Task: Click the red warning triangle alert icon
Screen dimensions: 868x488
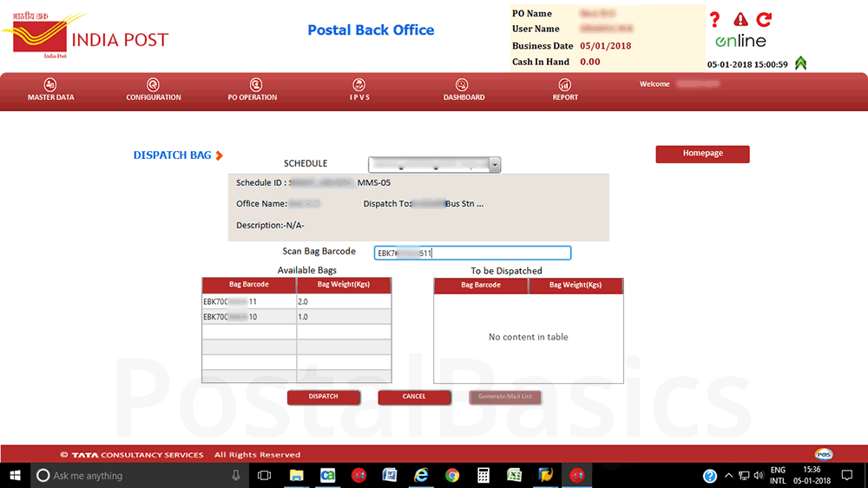Action: pos(740,20)
